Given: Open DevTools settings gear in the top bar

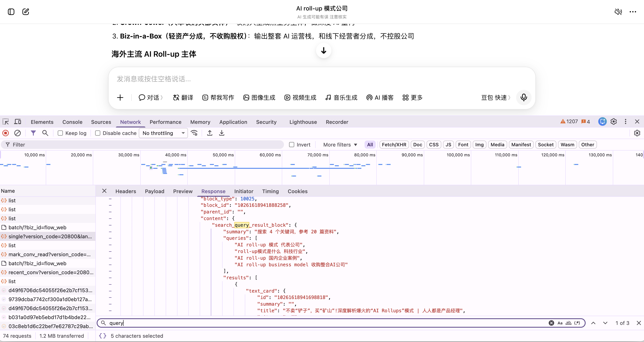Looking at the screenshot, I should coord(613,122).
